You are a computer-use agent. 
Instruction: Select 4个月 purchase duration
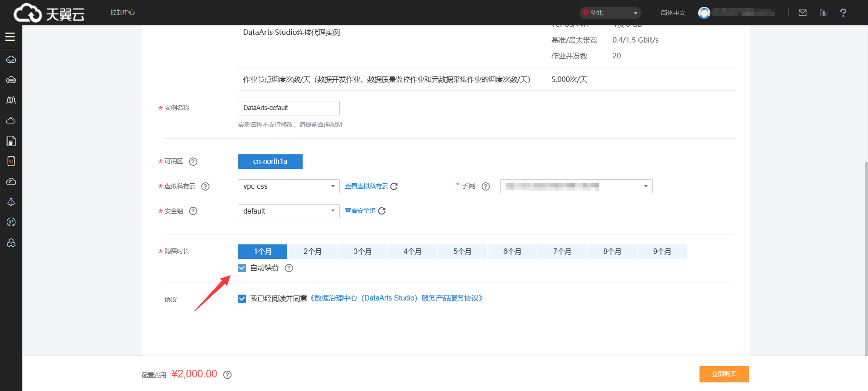(412, 252)
